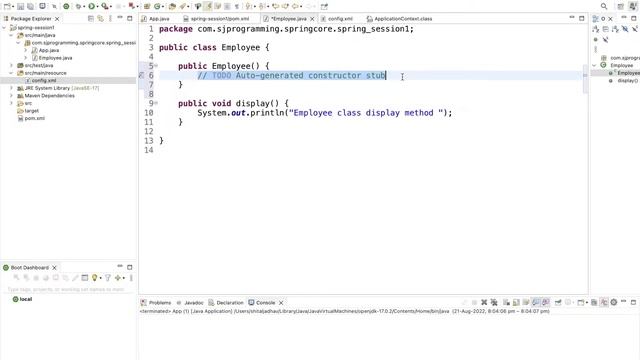The height and width of the screenshot is (360, 640).
Task: Click Remove Launch icon (X) in Console
Action: 484,302
